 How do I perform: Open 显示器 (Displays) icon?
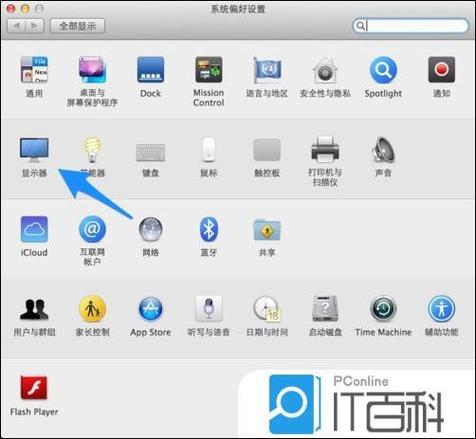(34, 149)
